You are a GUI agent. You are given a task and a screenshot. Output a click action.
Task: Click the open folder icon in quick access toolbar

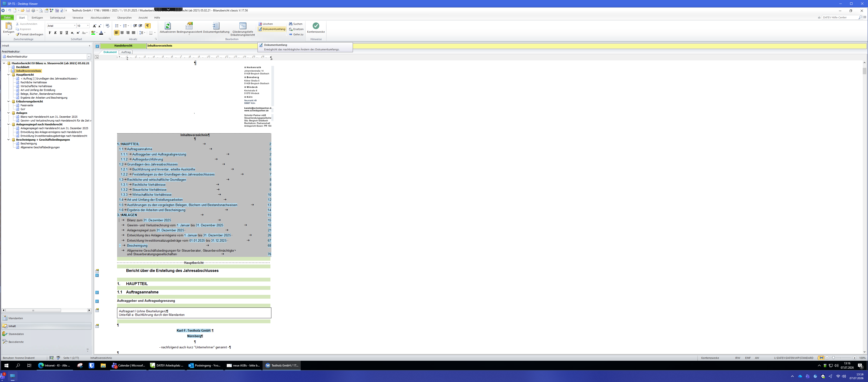pyautogui.click(x=23, y=11)
